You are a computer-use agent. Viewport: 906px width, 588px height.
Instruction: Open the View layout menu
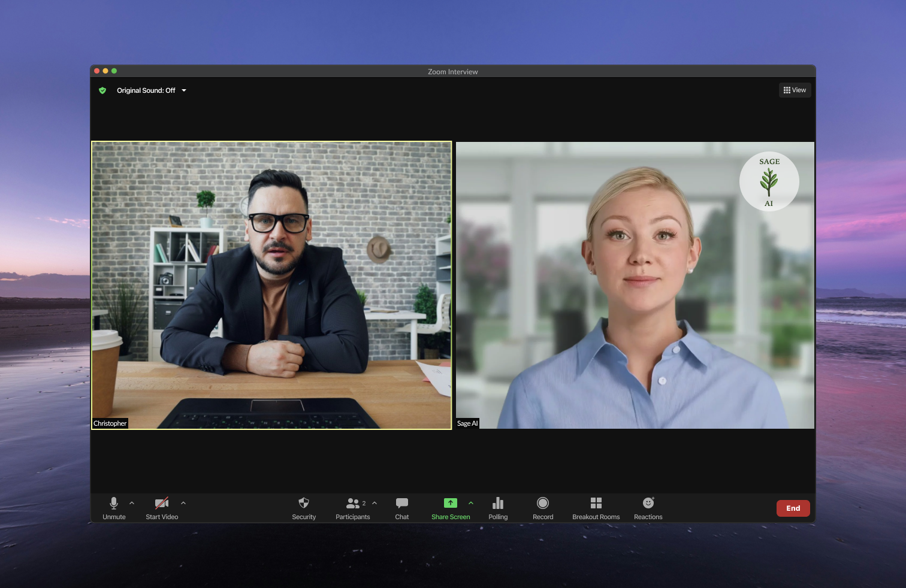pyautogui.click(x=795, y=90)
